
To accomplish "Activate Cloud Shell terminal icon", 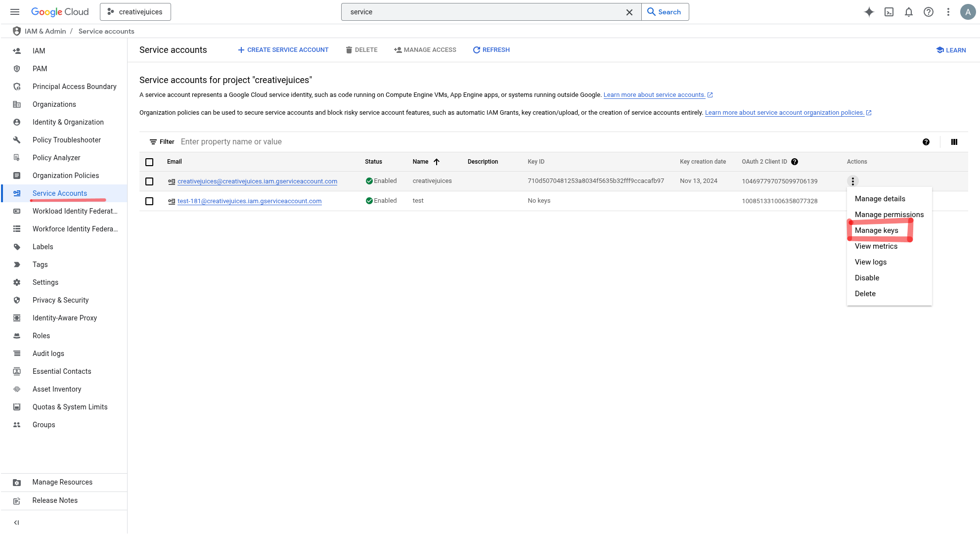I will (889, 12).
